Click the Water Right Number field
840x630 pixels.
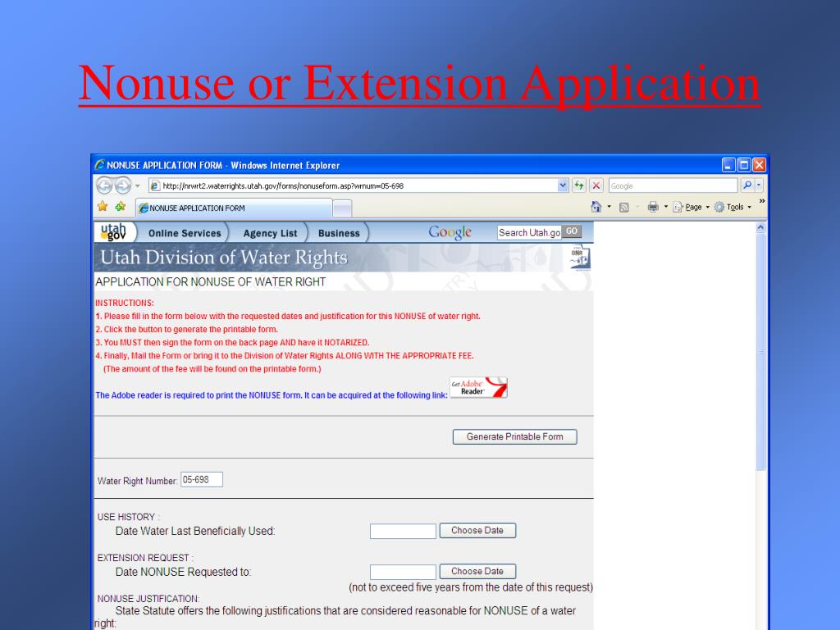[202, 479]
